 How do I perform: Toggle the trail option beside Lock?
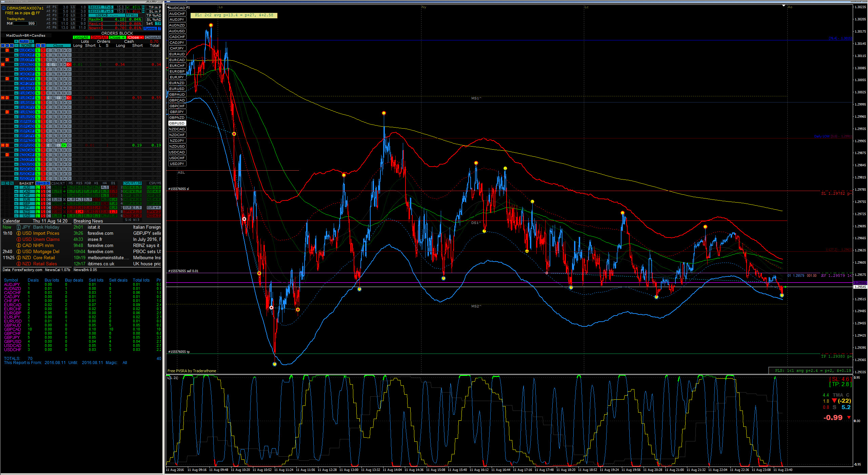(132, 15)
